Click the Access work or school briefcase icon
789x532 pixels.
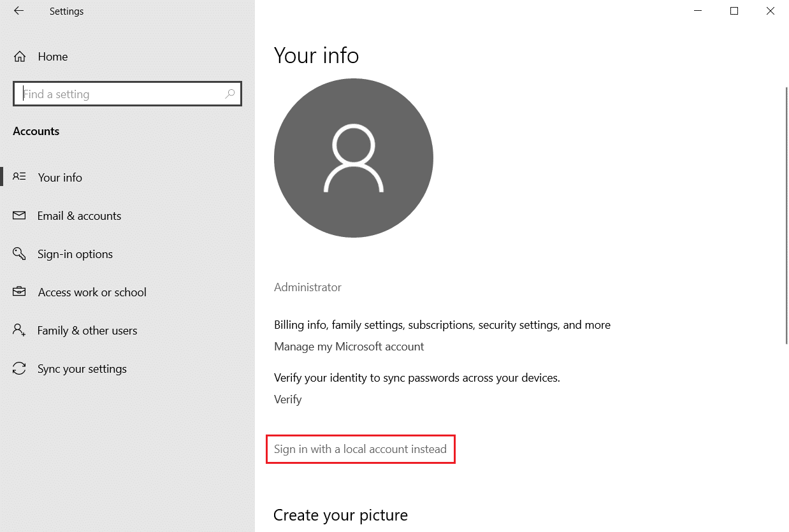point(19,292)
